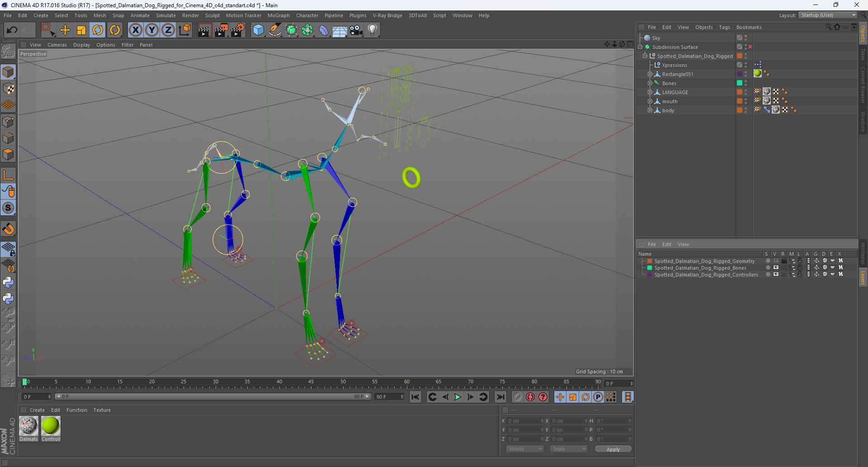868x467 pixels.
Task: Open Object Manager Tags menu
Action: 724,27
